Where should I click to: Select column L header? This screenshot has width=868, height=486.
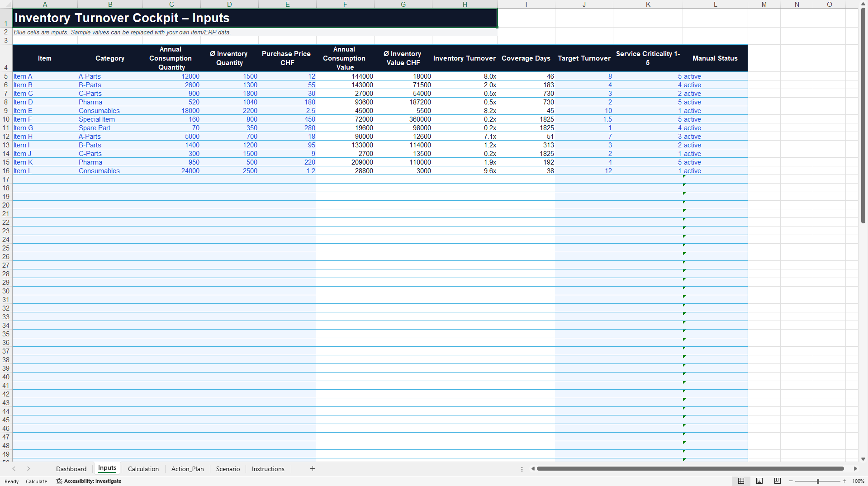[x=715, y=4]
